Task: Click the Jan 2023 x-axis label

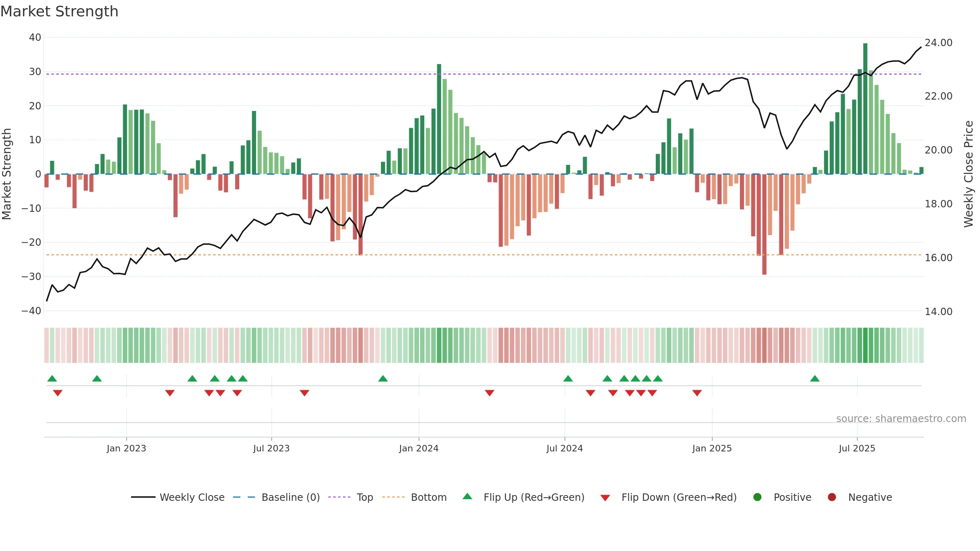Action: [127, 448]
